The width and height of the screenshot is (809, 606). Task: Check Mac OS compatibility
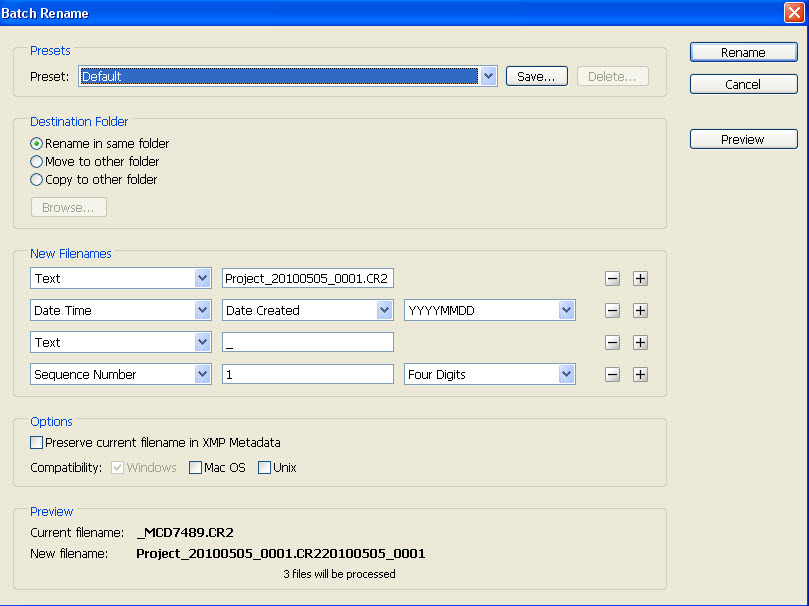[195, 467]
